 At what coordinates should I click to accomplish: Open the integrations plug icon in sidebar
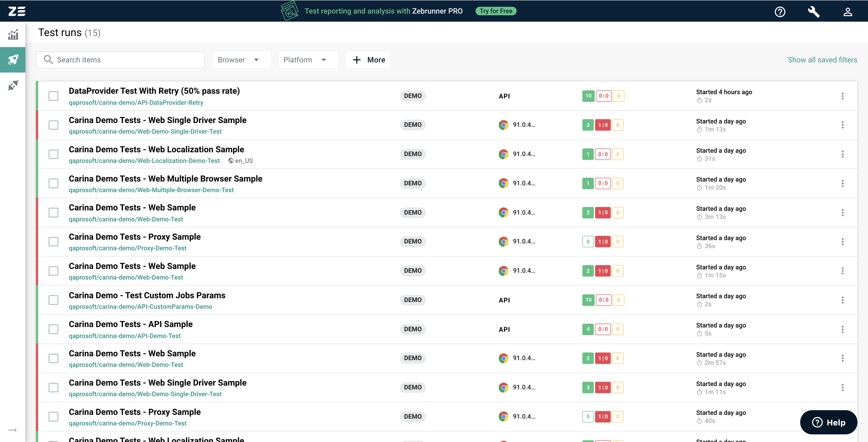coord(13,85)
